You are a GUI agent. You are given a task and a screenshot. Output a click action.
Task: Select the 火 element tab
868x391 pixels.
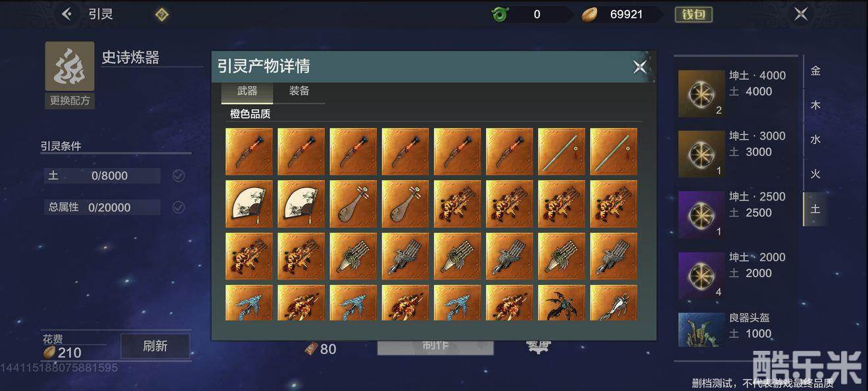(815, 174)
